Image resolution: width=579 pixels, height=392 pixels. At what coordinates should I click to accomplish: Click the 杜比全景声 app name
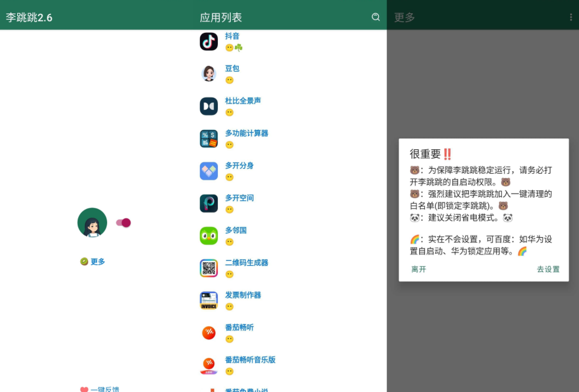pyautogui.click(x=243, y=101)
